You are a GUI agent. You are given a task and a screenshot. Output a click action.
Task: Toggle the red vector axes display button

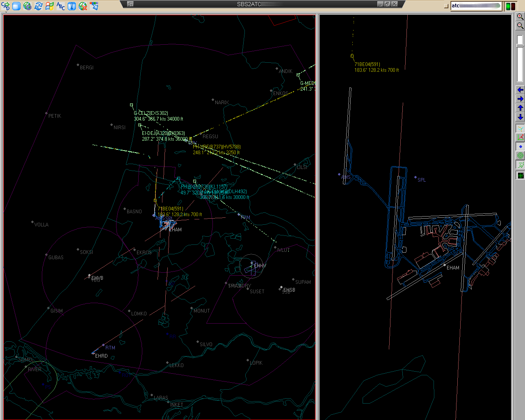520,137
